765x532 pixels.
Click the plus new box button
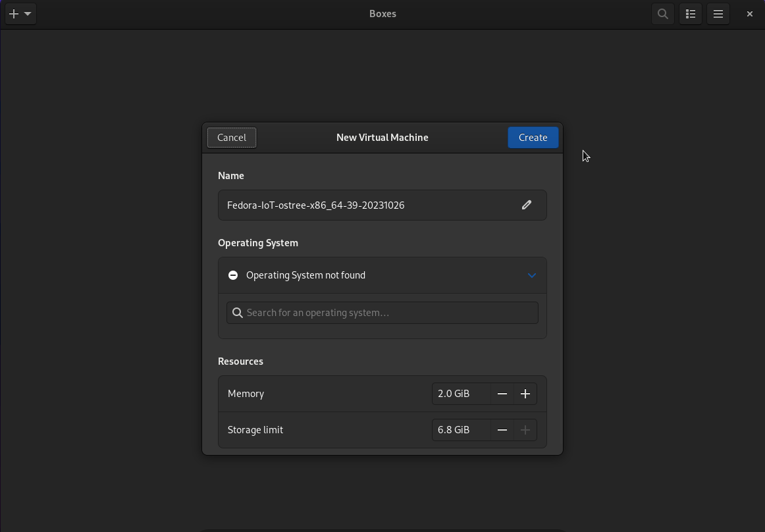14,14
